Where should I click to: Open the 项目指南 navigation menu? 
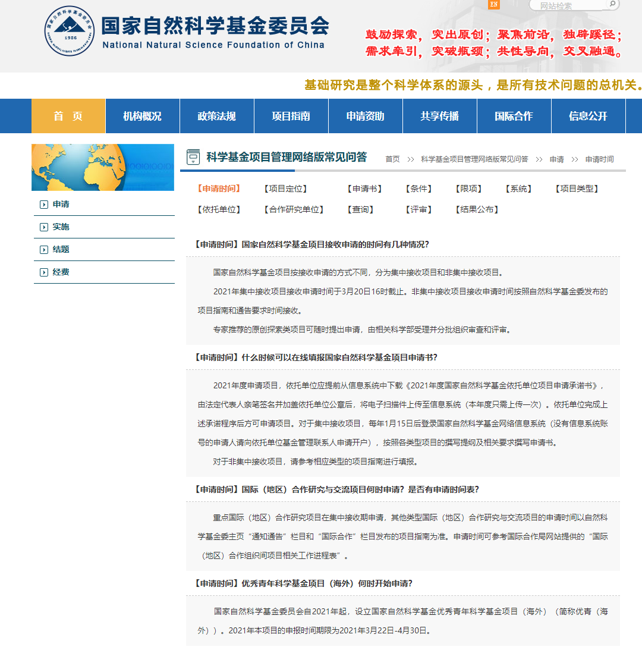[291, 116]
